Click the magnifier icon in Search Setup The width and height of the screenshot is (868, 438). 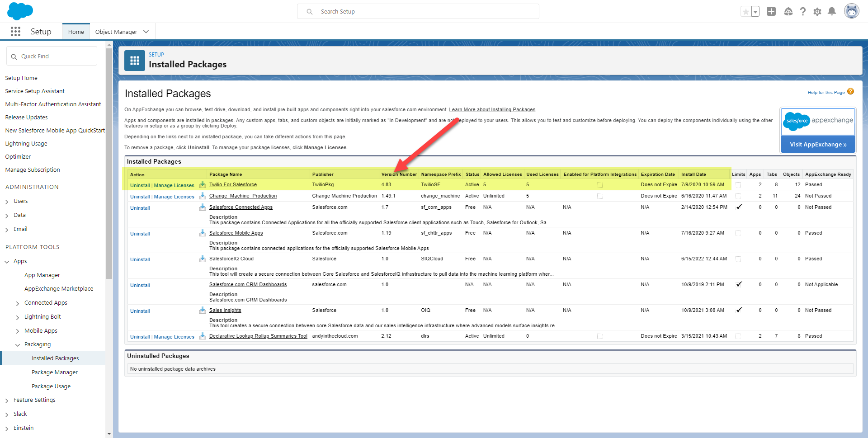click(x=310, y=12)
